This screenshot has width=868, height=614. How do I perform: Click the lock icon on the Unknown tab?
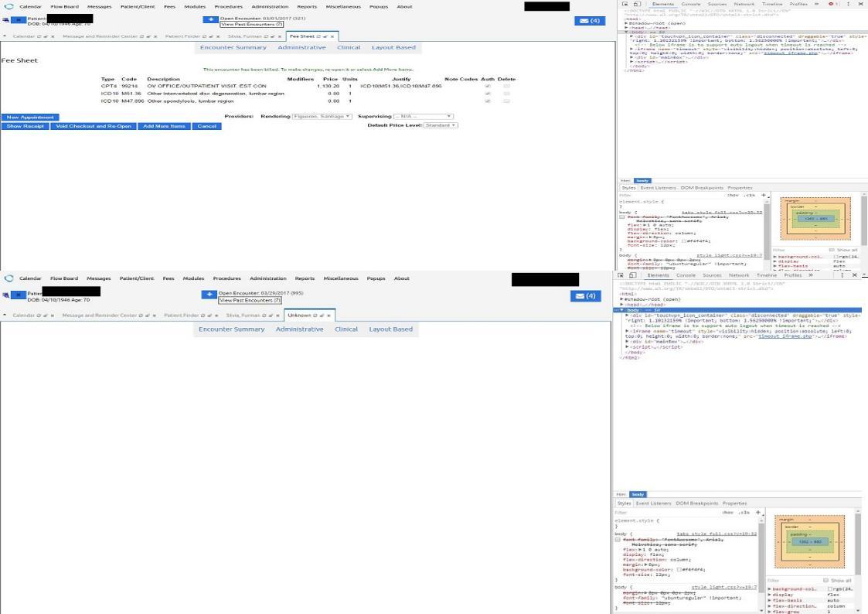coord(322,316)
